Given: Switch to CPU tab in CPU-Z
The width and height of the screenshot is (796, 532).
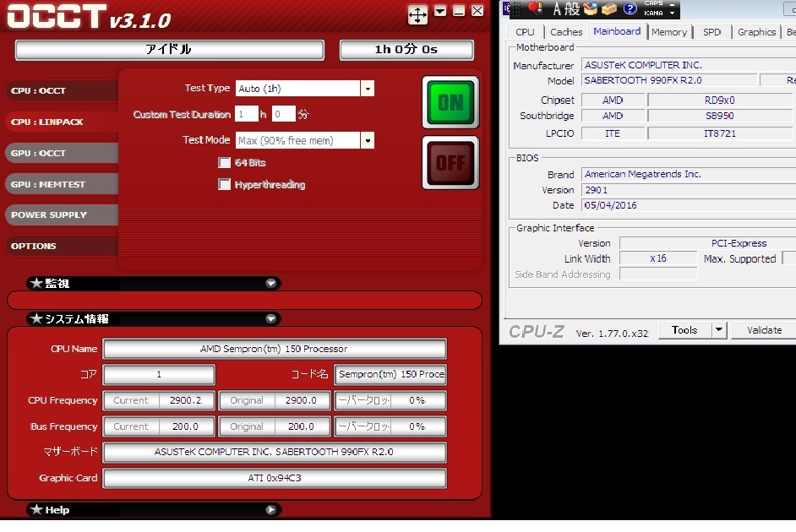Looking at the screenshot, I should coord(525,32).
